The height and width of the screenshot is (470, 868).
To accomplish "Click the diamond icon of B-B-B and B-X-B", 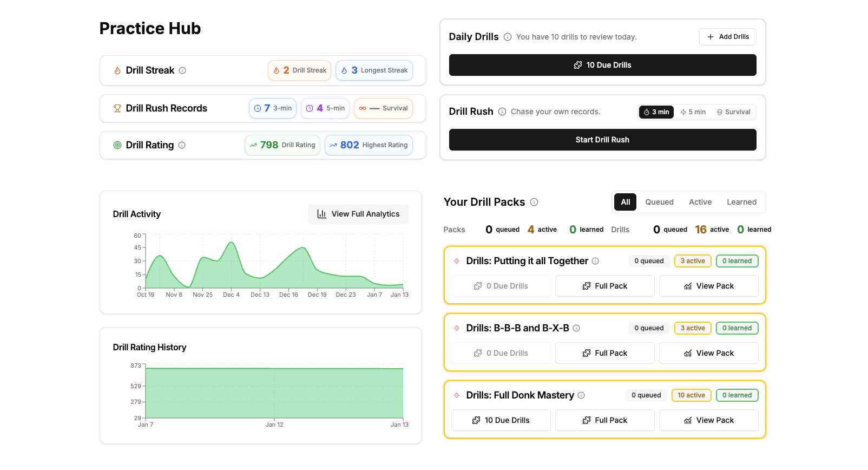I will [457, 328].
